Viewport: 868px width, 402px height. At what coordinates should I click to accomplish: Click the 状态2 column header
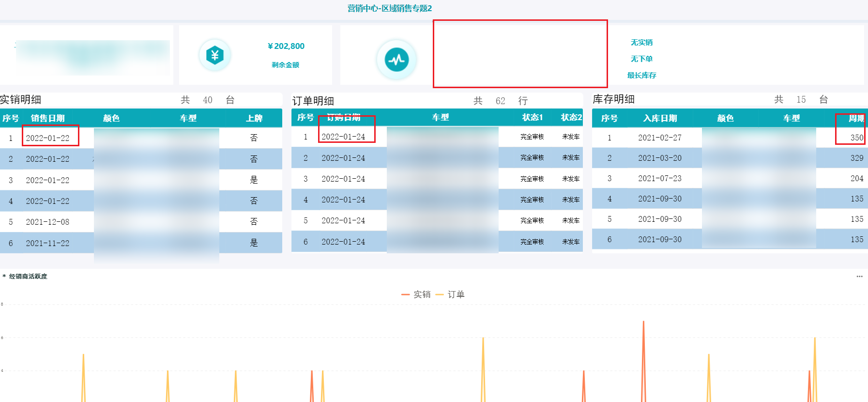[x=571, y=117]
